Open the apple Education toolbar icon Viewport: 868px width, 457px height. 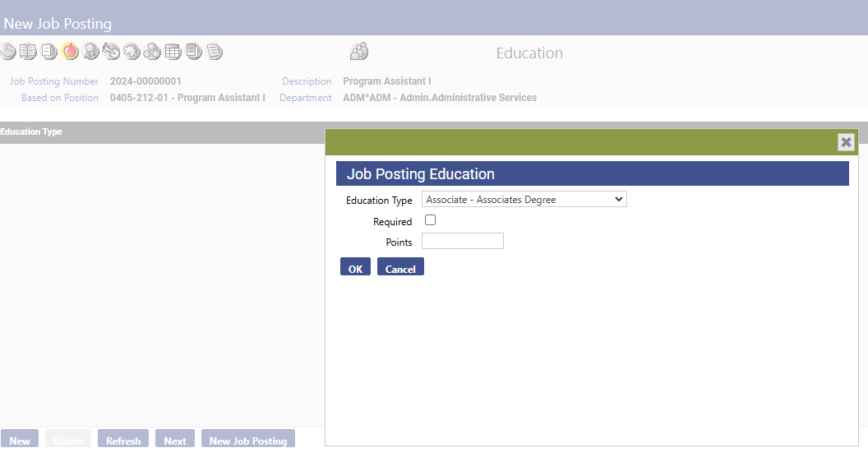click(x=70, y=52)
